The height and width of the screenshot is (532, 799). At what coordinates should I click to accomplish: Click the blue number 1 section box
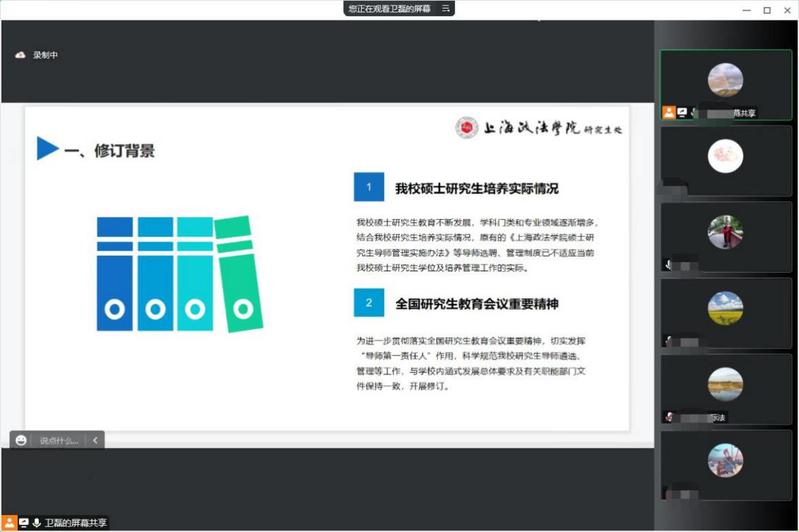click(x=368, y=187)
